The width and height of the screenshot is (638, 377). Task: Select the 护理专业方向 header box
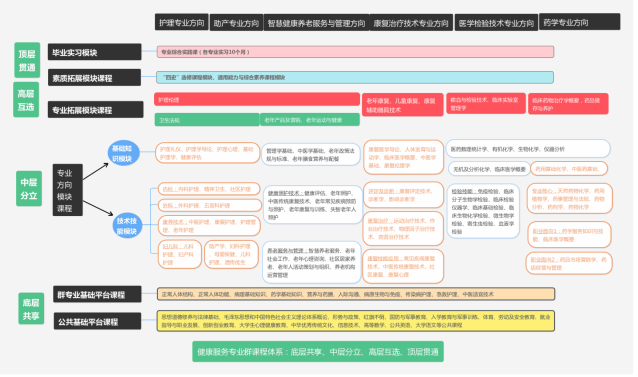(181, 22)
